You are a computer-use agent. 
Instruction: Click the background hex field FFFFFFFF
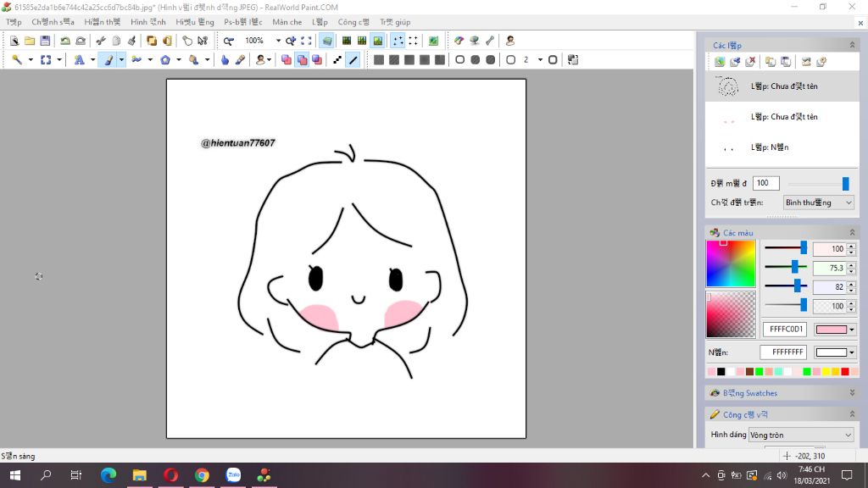pos(783,352)
